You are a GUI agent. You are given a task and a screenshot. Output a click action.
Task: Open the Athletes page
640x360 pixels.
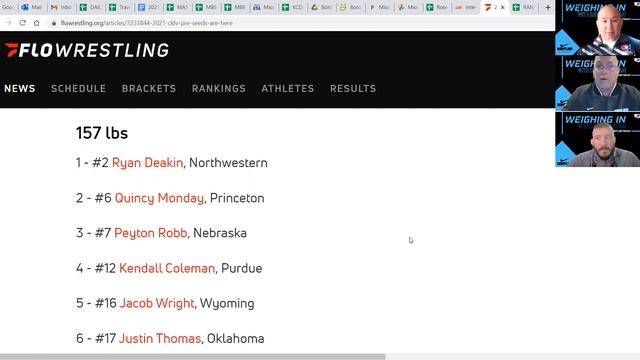[288, 89]
